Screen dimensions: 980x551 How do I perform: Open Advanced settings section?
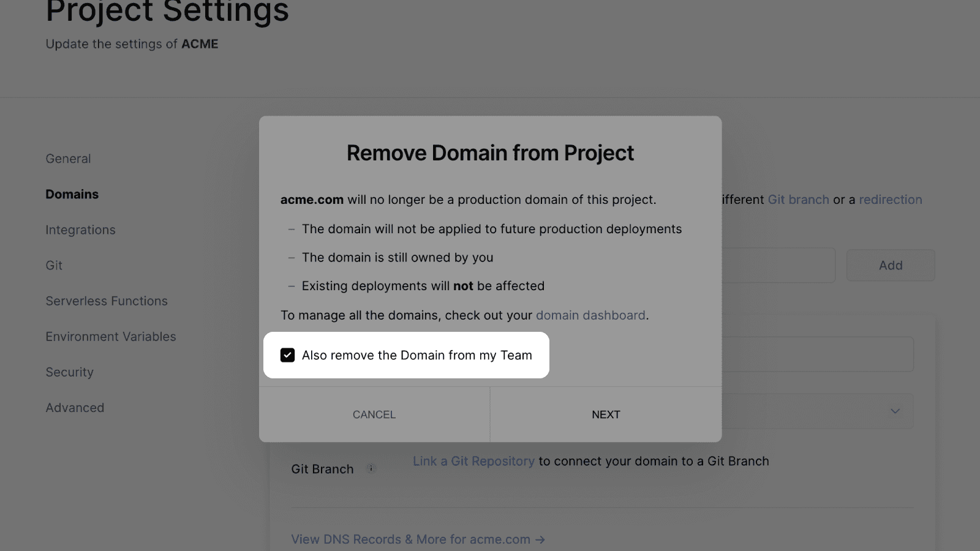point(75,407)
